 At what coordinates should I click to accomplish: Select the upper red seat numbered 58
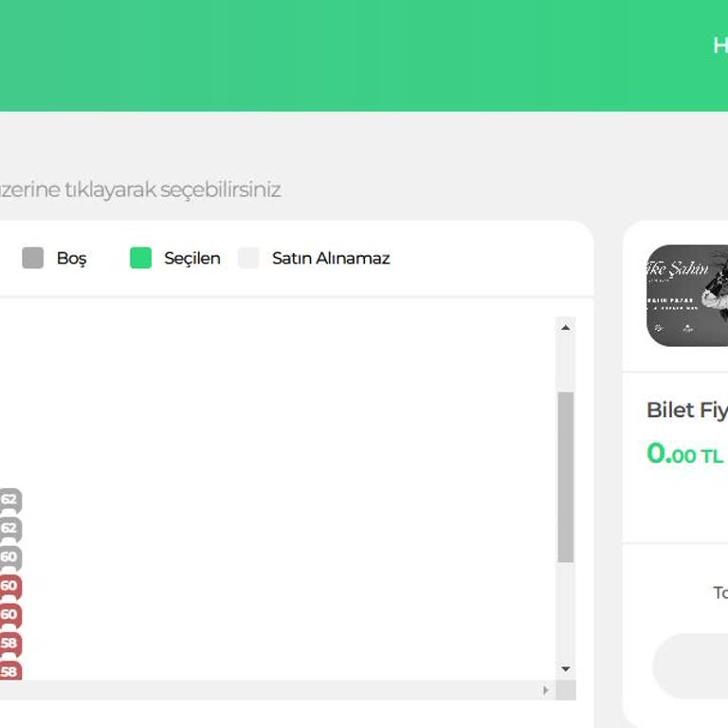point(10,645)
